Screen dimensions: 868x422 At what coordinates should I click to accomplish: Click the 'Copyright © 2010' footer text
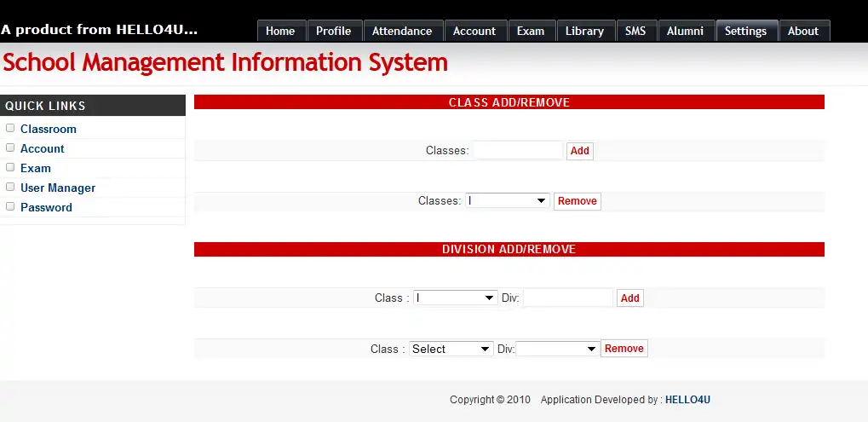coord(490,400)
